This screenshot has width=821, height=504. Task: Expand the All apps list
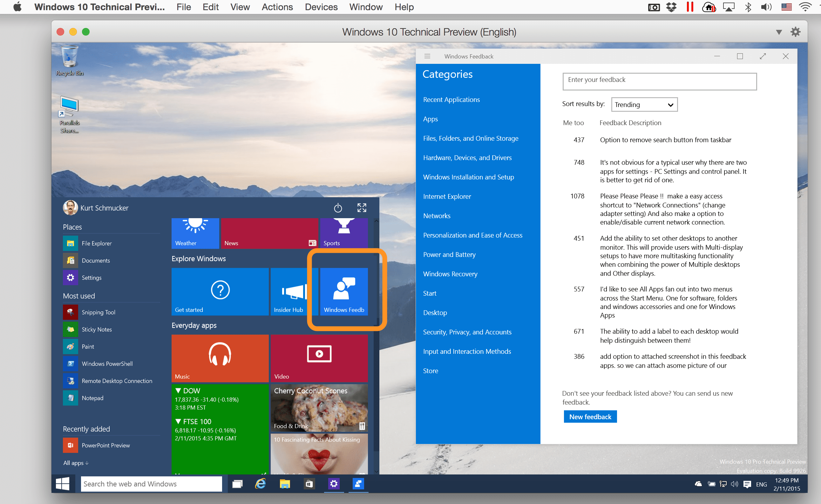76,463
